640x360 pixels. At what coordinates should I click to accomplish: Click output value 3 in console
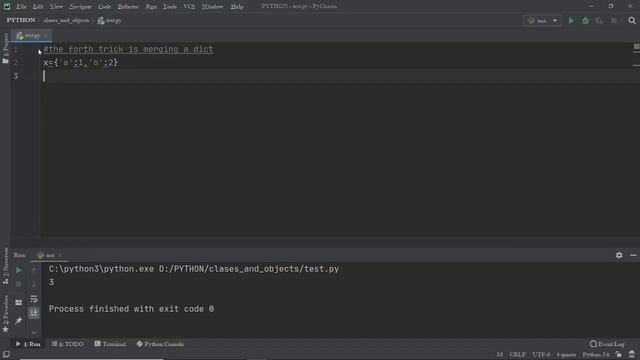pos(51,282)
